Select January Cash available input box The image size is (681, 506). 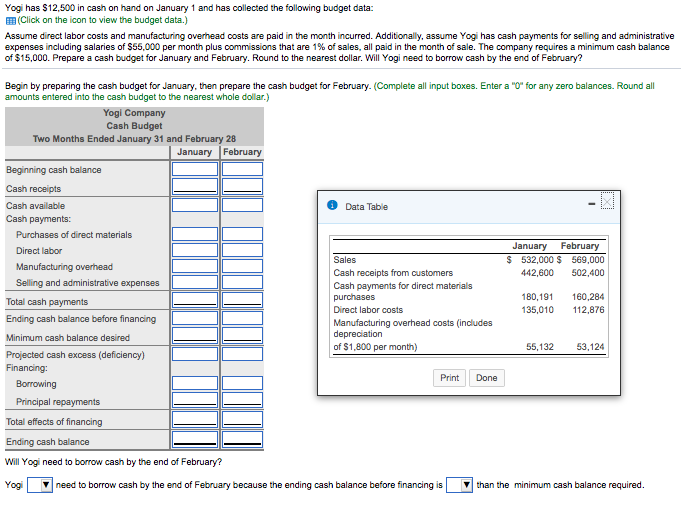[x=195, y=205]
